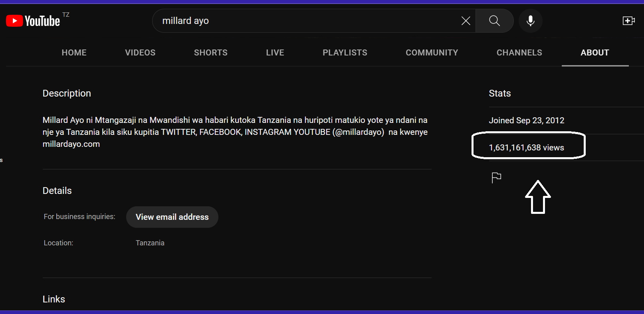Click the Tanzania location value
This screenshot has width=644, height=314.
(150, 243)
